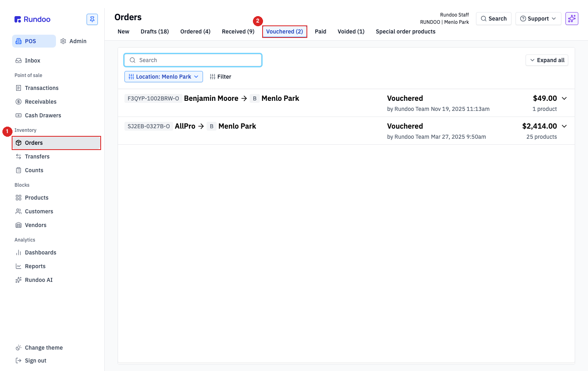
Task: Click the Filter sliders icon
Action: pos(213,77)
